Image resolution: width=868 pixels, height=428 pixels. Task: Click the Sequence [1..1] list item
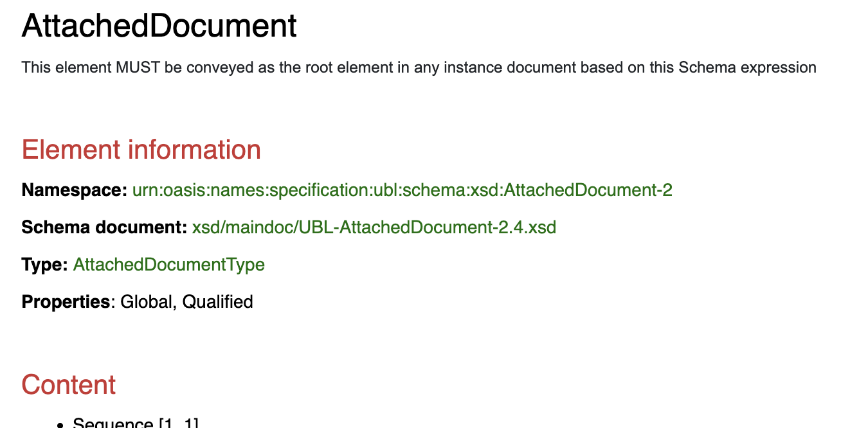tap(136, 424)
